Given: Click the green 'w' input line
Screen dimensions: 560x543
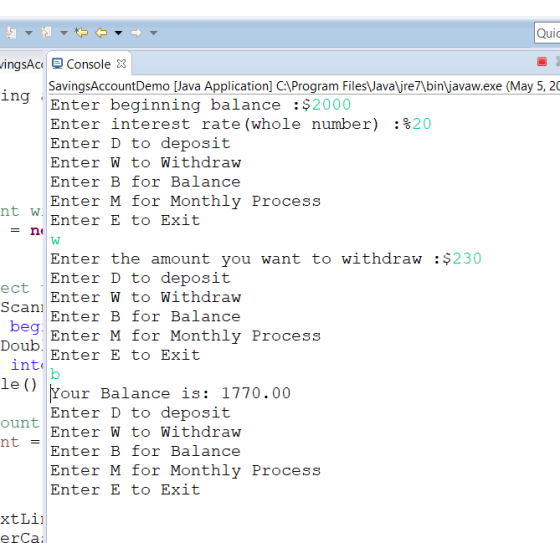Looking at the screenshot, I should pyautogui.click(x=55, y=240).
